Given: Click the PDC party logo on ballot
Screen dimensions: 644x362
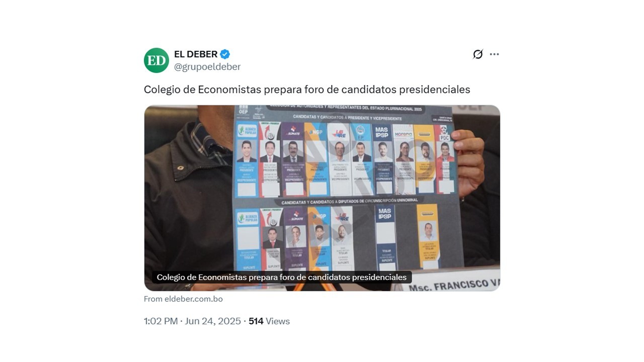Looking at the screenshot, I should coord(444,133).
